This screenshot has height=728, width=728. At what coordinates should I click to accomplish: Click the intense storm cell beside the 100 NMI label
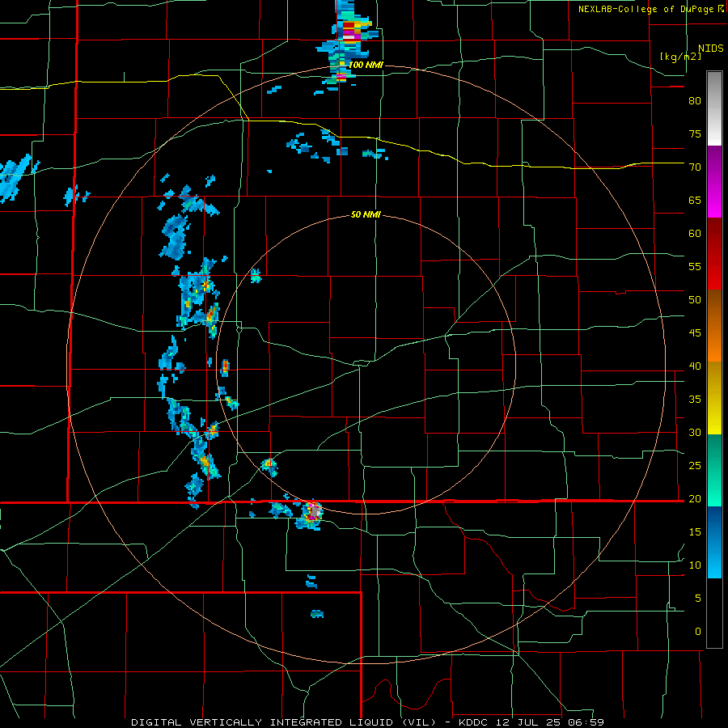click(341, 76)
